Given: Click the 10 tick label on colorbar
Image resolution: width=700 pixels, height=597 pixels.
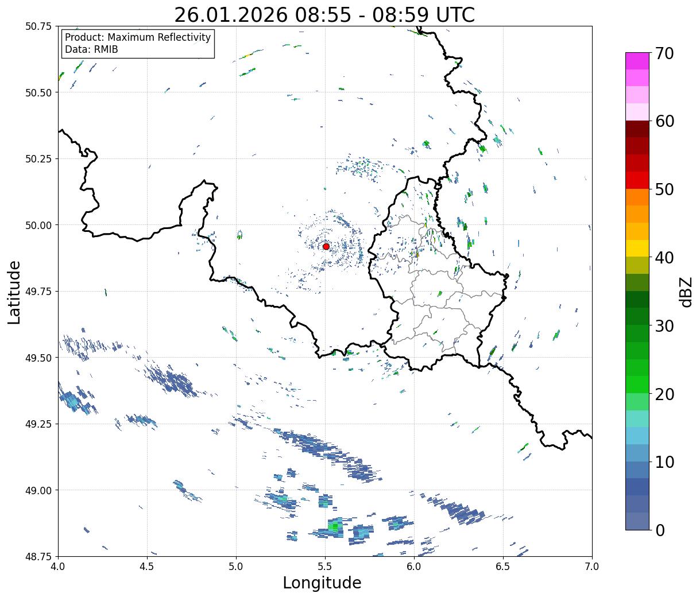Looking at the screenshot, I should point(664,462).
